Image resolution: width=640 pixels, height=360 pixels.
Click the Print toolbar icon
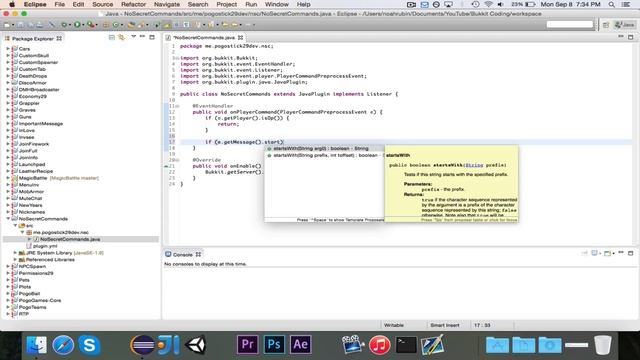(39, 25)
